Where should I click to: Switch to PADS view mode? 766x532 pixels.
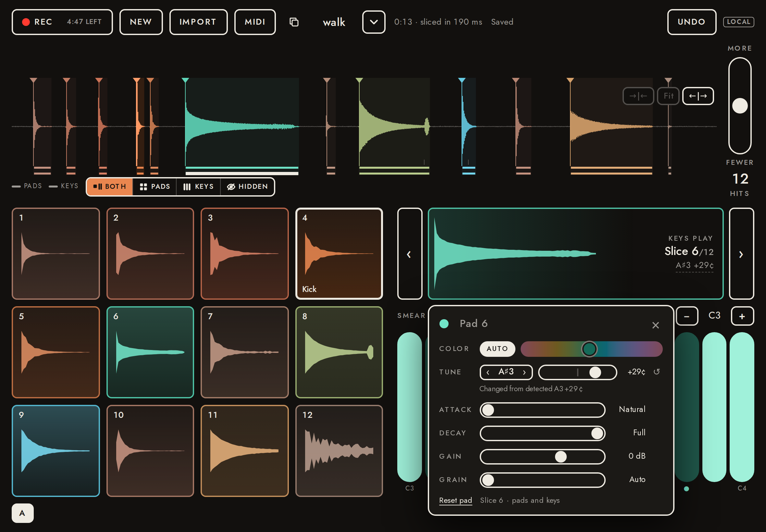pyautogui.click(x=155, y=187)
